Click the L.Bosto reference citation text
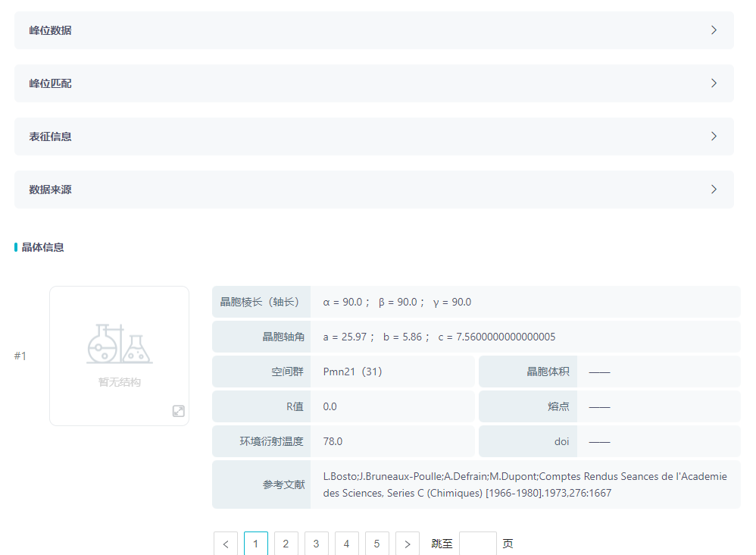 click(525, 484)
